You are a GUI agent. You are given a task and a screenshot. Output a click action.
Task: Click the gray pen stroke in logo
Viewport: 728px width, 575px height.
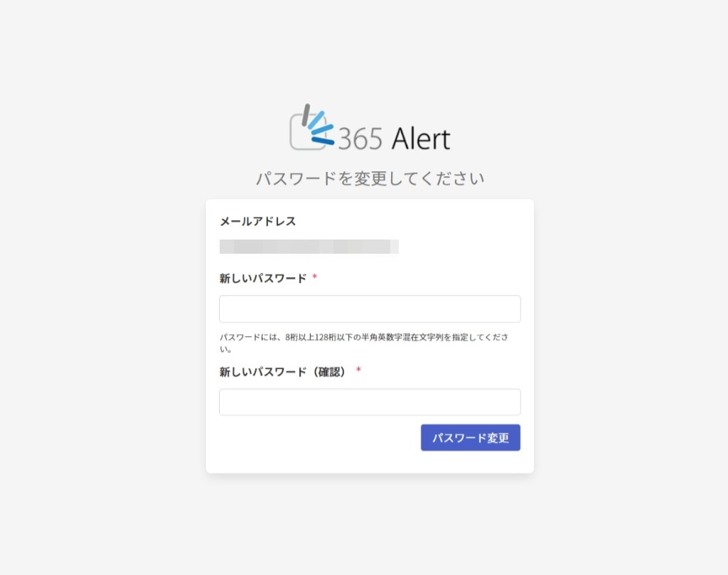click(x=306, y=114)
